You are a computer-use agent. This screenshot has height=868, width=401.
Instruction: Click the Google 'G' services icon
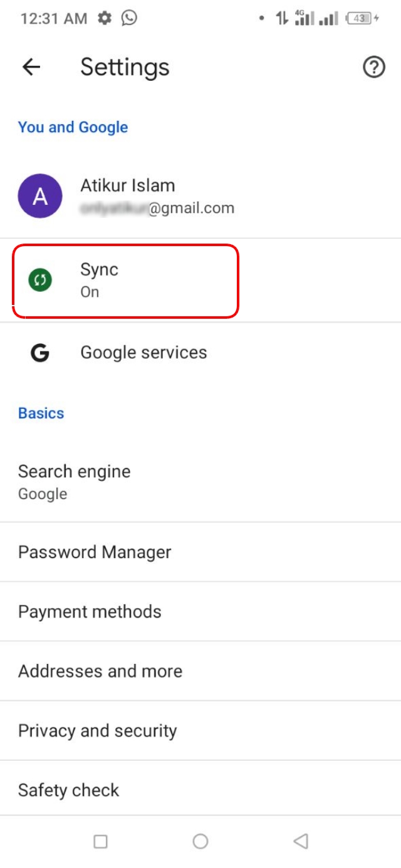click(39, 353)
